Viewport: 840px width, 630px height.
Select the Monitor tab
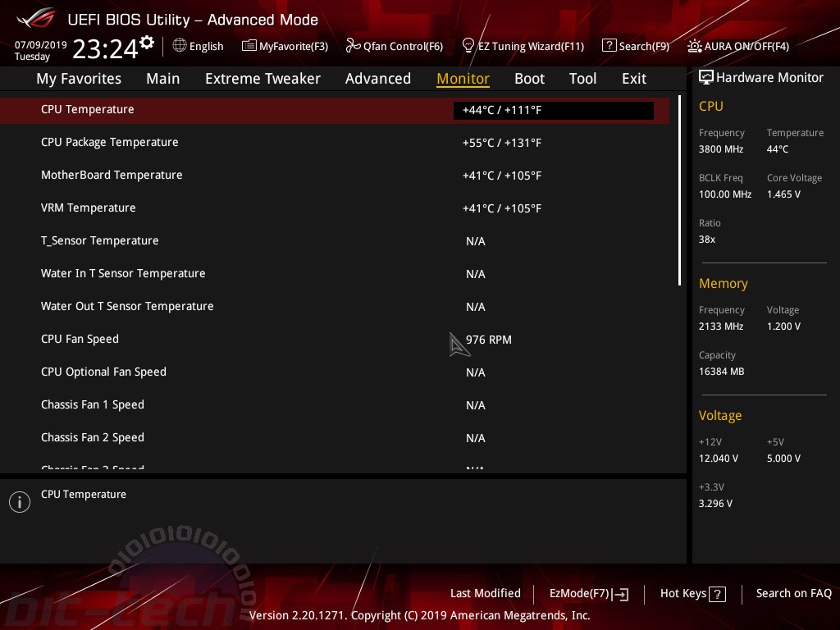click(463, 79)
